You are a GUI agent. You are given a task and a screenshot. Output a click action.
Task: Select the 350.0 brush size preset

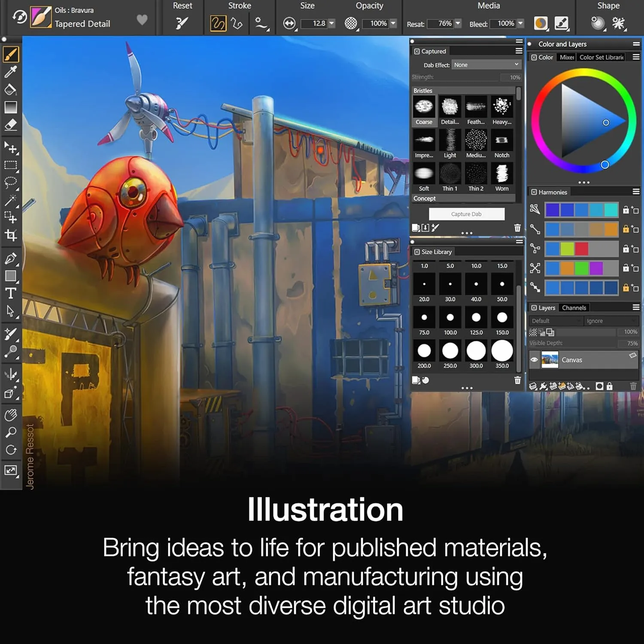[502, 350]
